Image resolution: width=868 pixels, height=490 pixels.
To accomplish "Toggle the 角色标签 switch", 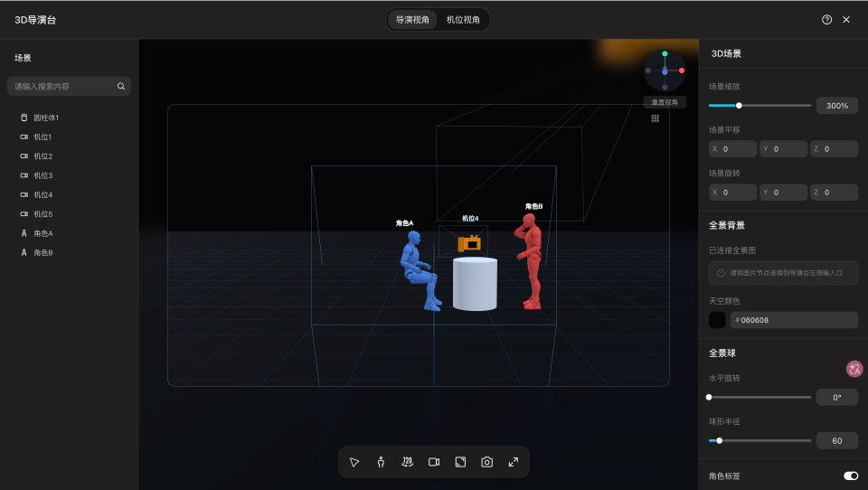I will coord(851,476).
